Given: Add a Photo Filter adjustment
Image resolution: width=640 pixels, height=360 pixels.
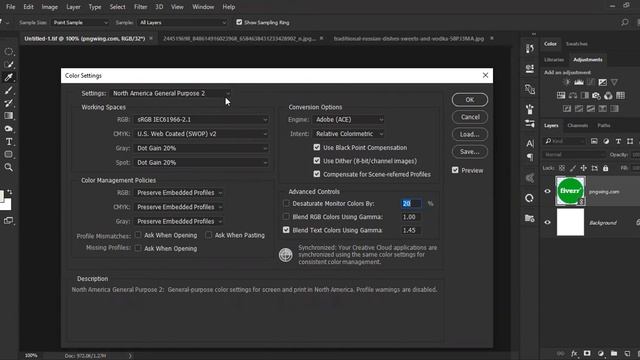Looking at the screenshot, I should pyautogui.click(x=596, y=96).
